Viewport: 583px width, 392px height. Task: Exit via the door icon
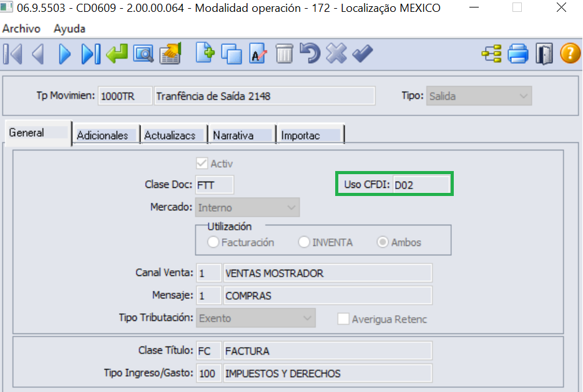click(544, 54)
